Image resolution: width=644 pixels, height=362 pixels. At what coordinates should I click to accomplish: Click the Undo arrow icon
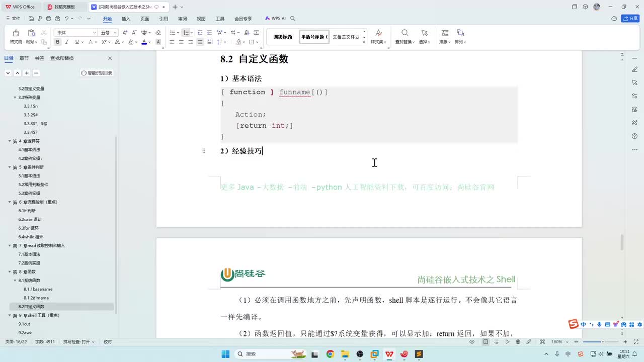pyautogui.click(x=66, y=19)
